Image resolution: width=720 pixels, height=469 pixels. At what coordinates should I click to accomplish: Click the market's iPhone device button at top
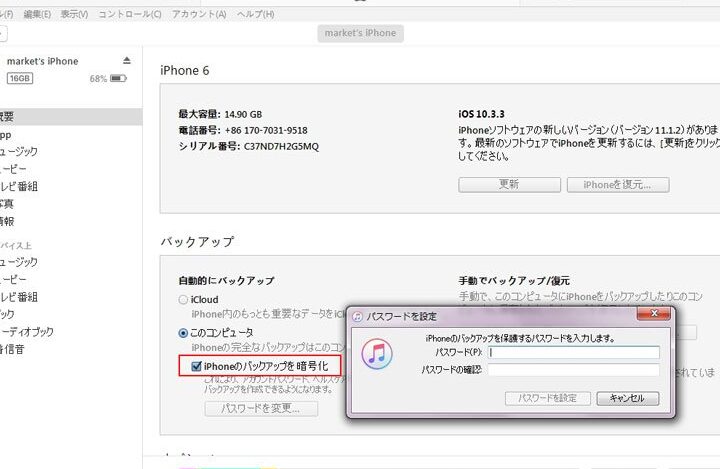[x=360, y=33]
